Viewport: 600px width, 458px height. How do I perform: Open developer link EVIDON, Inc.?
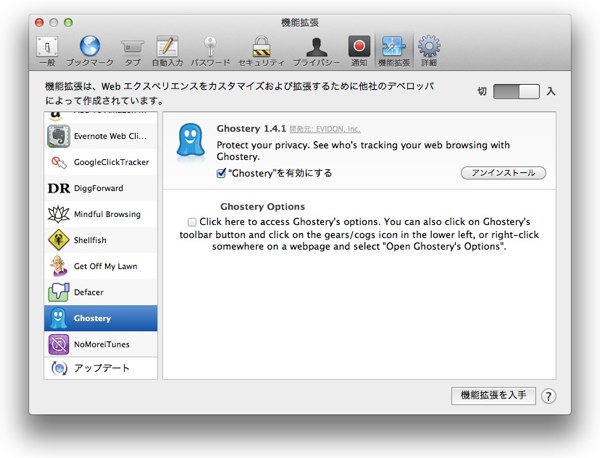pos(325,129)
